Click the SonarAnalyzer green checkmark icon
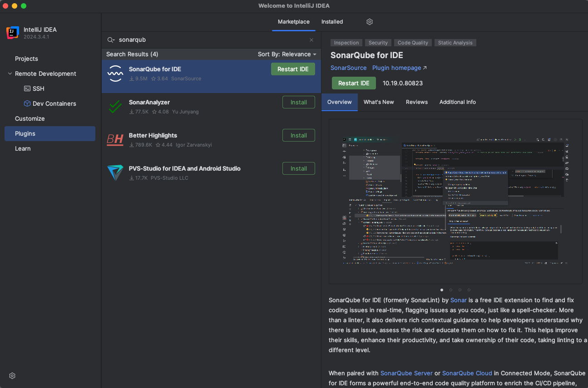Image resolution: width=588 pixels, height=388 pixels. coord(115,107)
